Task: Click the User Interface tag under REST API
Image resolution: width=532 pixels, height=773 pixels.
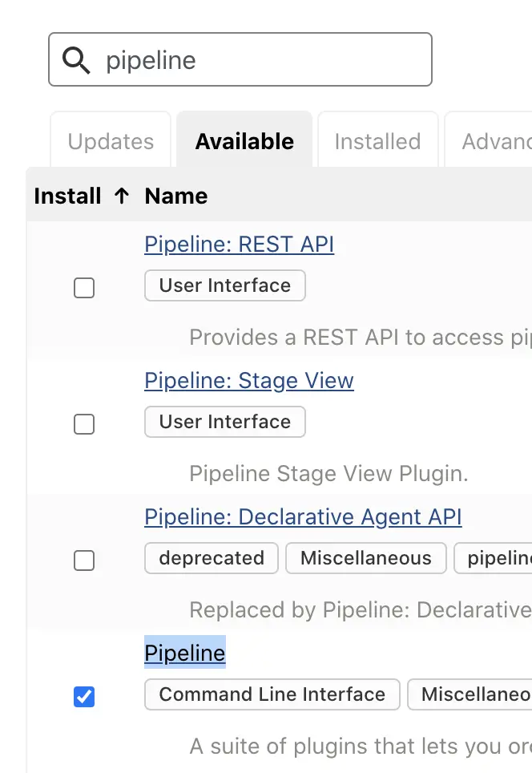Action: tap(225, 286)
